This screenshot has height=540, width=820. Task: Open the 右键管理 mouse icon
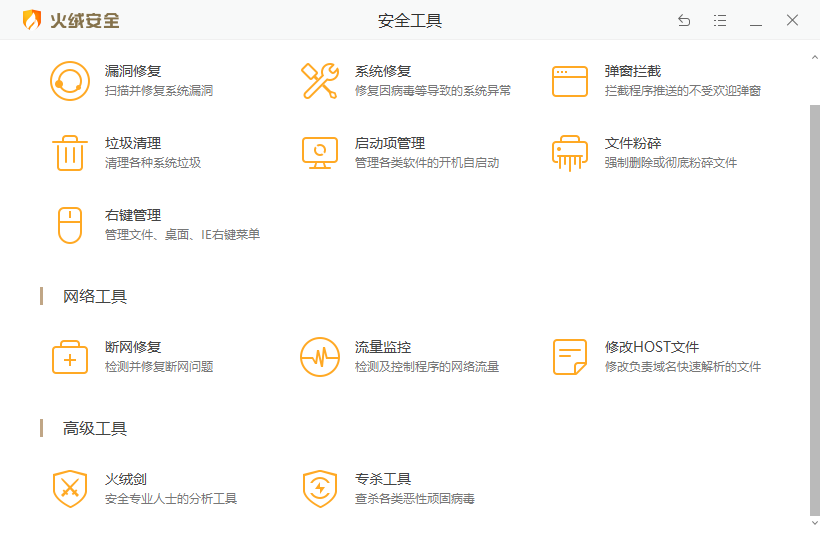[70, 225]
